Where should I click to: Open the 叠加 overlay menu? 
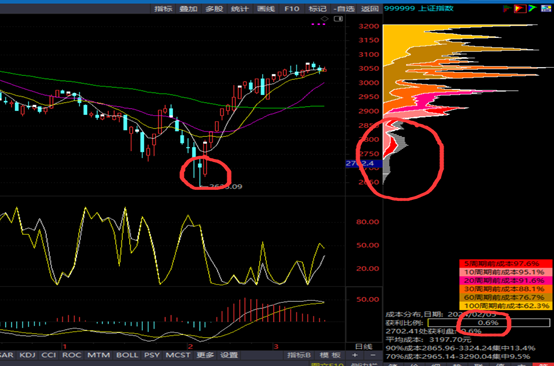point(189,9)
